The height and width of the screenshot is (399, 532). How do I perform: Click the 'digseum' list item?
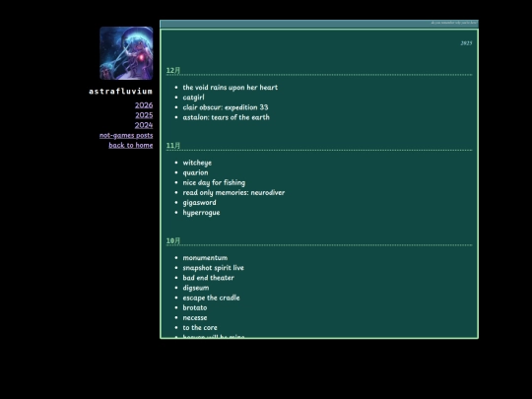click(196, 288)
